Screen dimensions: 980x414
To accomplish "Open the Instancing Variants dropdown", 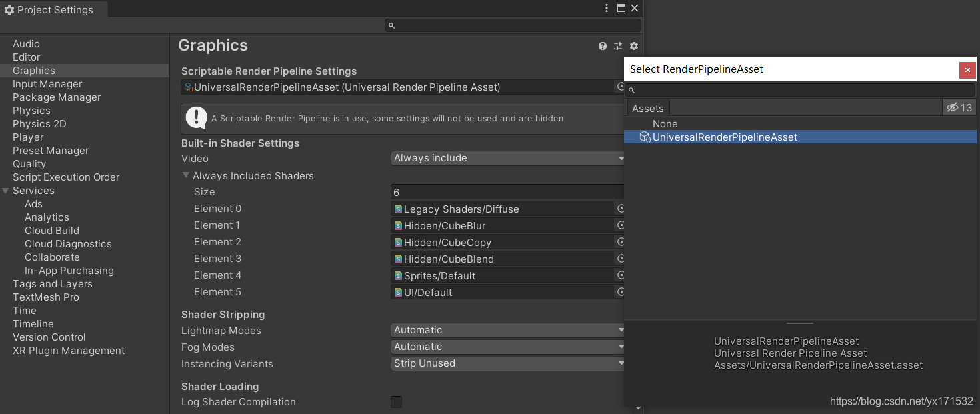I will coord(507,363).
